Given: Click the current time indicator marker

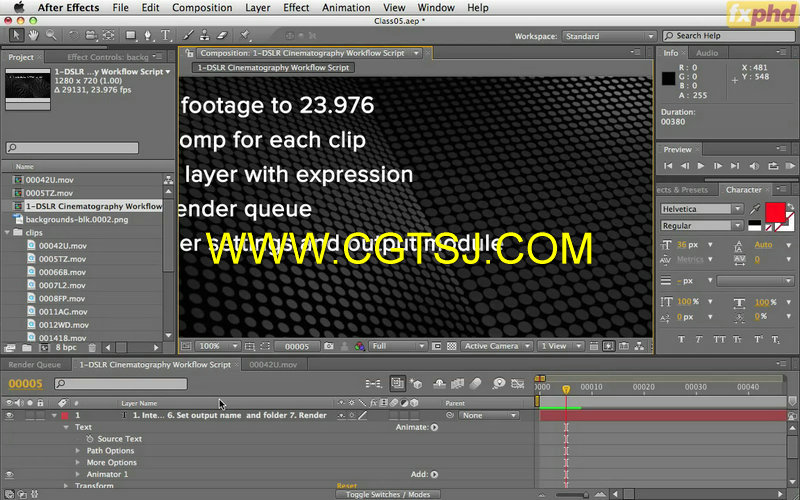Looking at the screenshot, I should 566,390.
